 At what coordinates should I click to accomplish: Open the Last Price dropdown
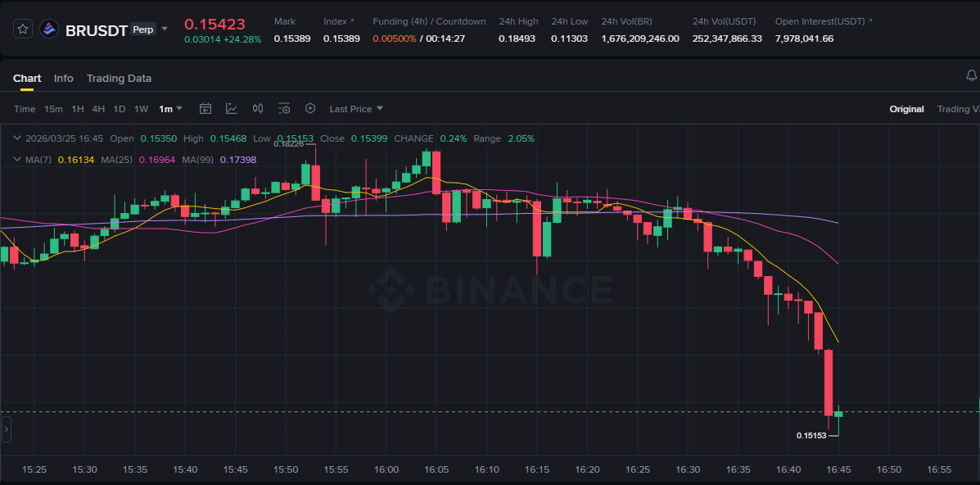356,109
